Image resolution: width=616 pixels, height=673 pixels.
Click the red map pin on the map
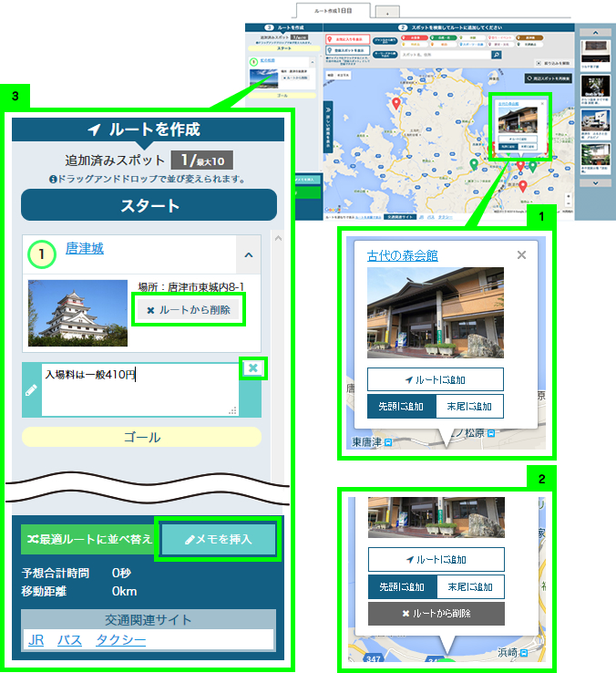395,103
